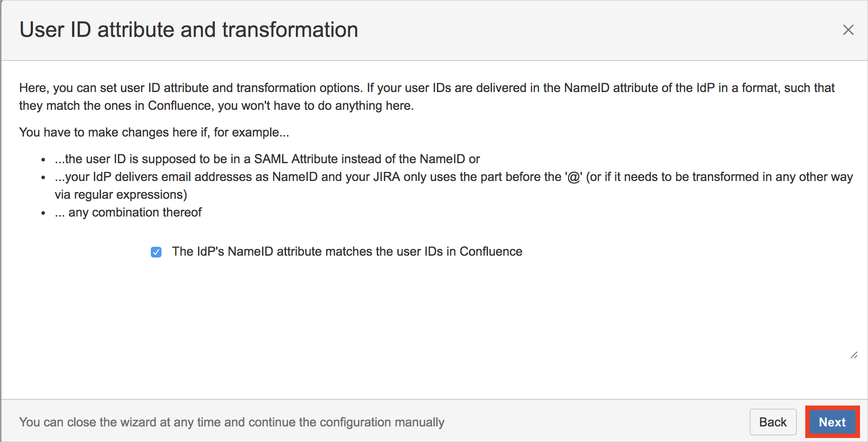Click the bullet dot before the SAML Attribute line

[43, 160]
